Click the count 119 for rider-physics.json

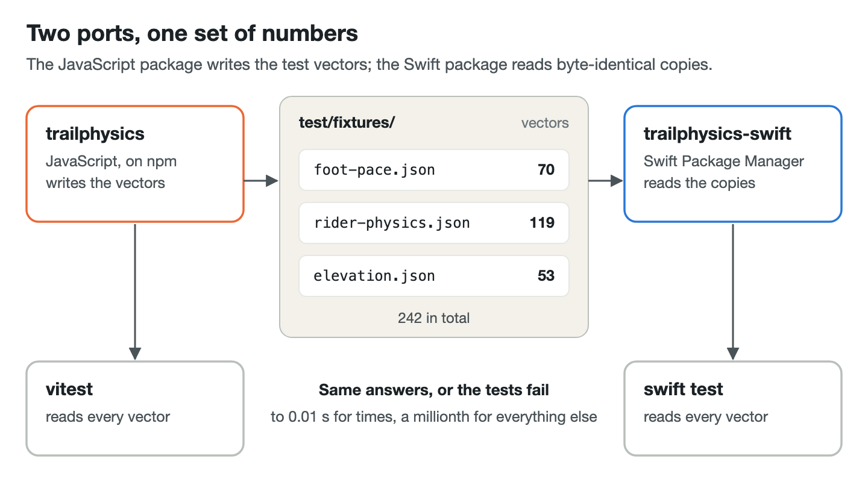[542, 223]
